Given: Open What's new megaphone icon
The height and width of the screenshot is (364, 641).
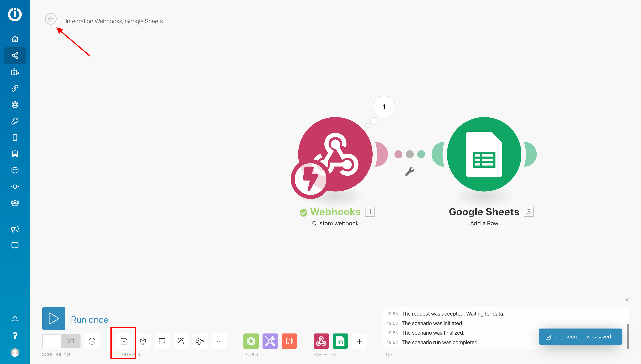Looking at the screenshot, I should click(15, 229).
